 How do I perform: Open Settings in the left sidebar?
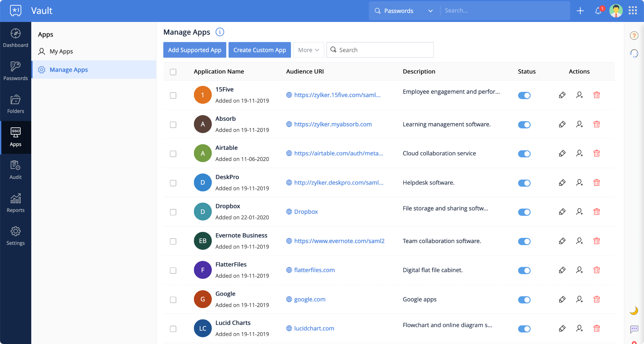coord(16,236)
